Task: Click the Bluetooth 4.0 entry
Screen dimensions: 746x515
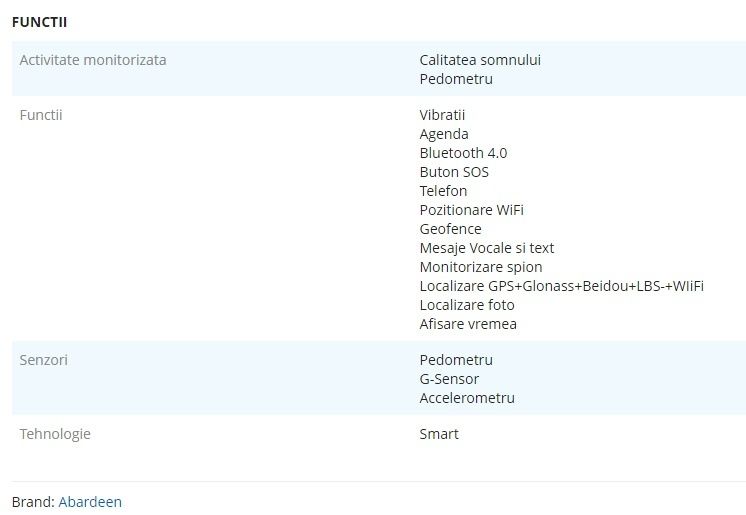Action: (x=463, y=153)
